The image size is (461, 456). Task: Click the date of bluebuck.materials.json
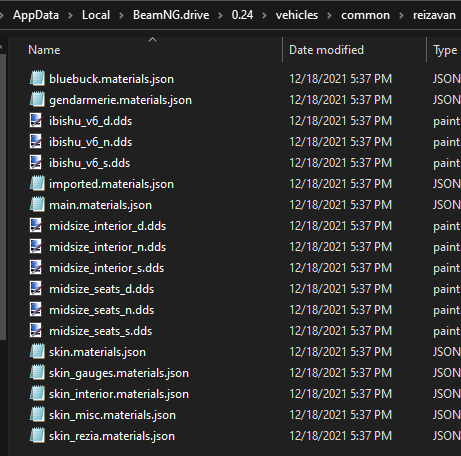[x=340, y=79]
